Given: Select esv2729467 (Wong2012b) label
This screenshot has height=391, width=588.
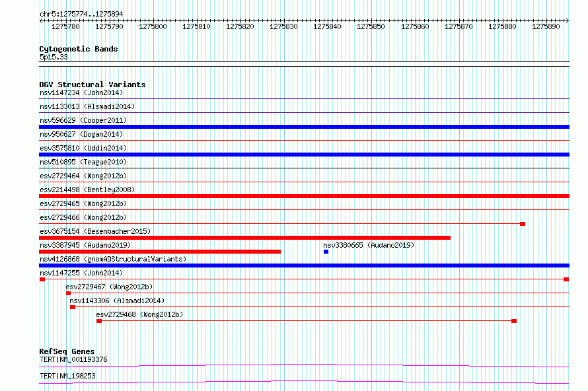Looking at the screenshot, I should [x=109, y=287].
